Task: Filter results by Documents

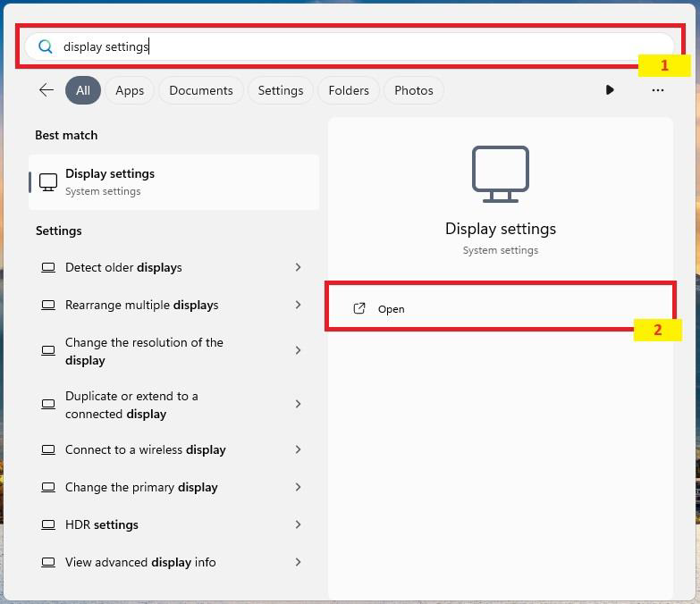Action: tap(201, 90)
